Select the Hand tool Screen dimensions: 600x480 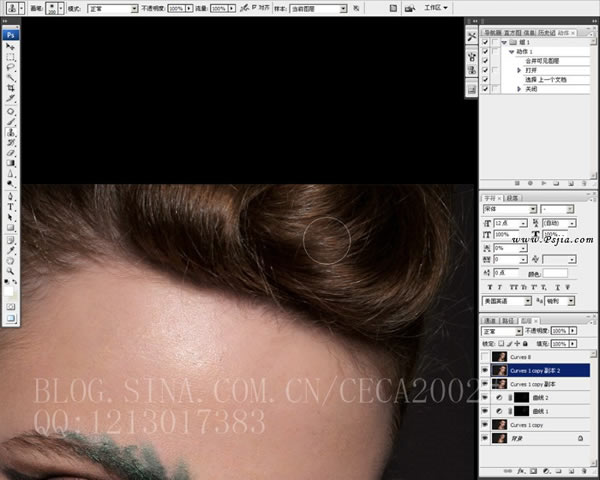(x=10, y=261)
